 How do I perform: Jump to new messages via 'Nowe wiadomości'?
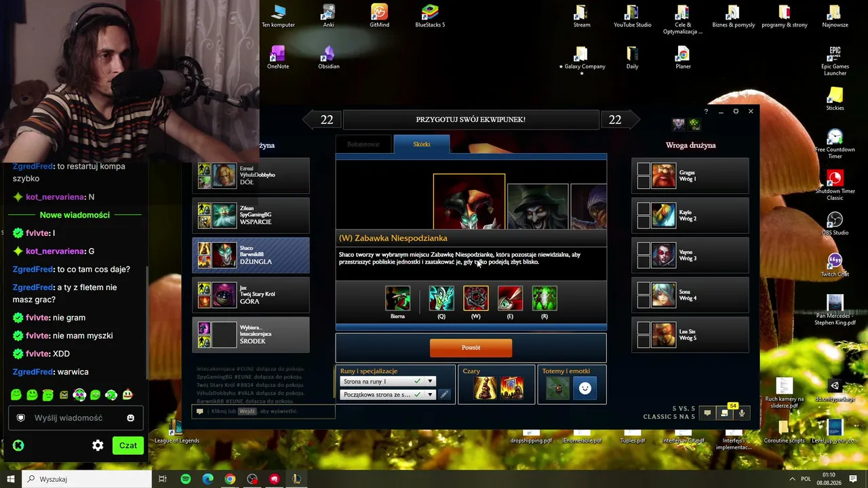[x=75, y=215]
